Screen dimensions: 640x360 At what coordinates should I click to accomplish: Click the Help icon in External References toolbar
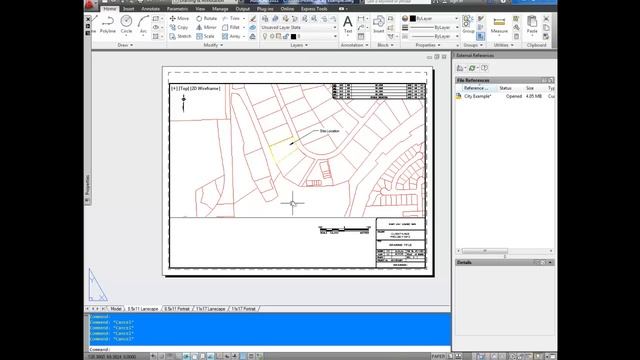(x=484, y=68)
